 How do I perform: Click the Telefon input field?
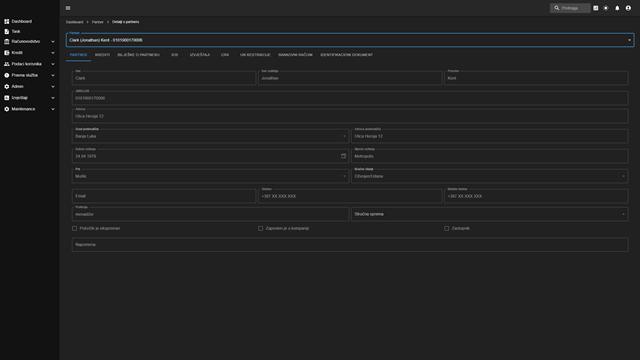(350, 196)
